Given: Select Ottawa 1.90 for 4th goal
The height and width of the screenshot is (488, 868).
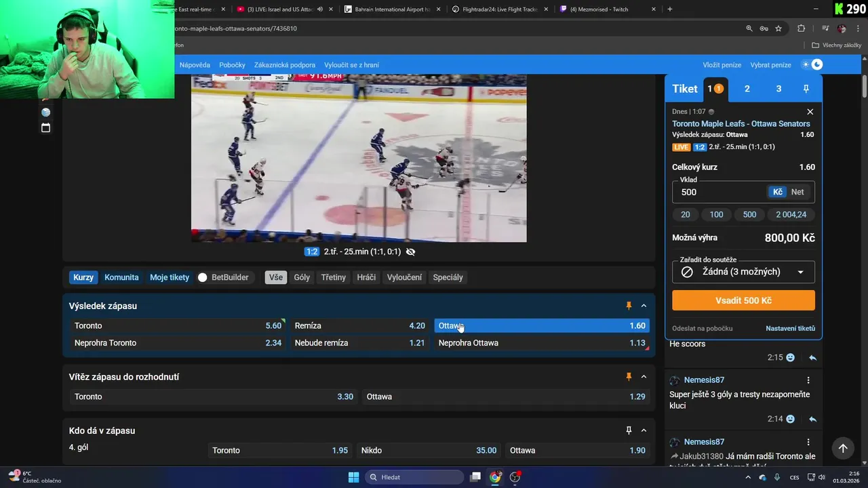Looking at the screenshot, I should 578,450.
